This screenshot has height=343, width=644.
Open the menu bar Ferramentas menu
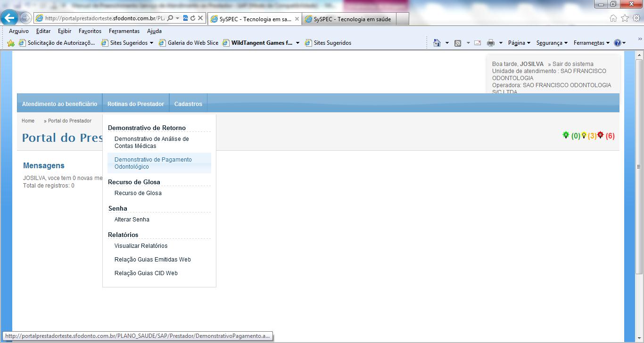(124, 31)
